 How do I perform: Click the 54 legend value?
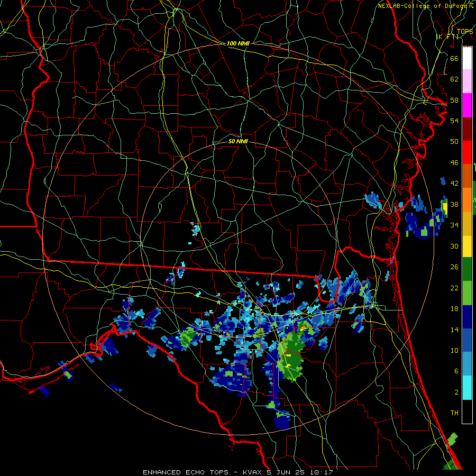(x=454, y=121)
